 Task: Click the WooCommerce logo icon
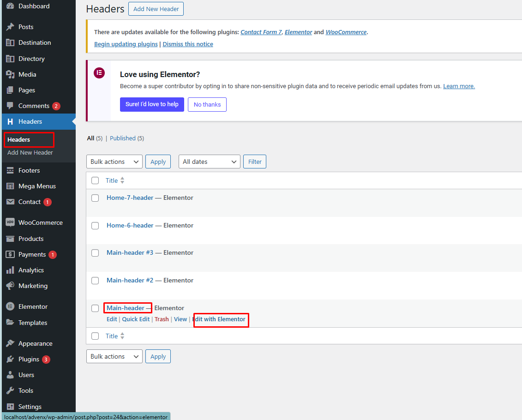(10, 222)
